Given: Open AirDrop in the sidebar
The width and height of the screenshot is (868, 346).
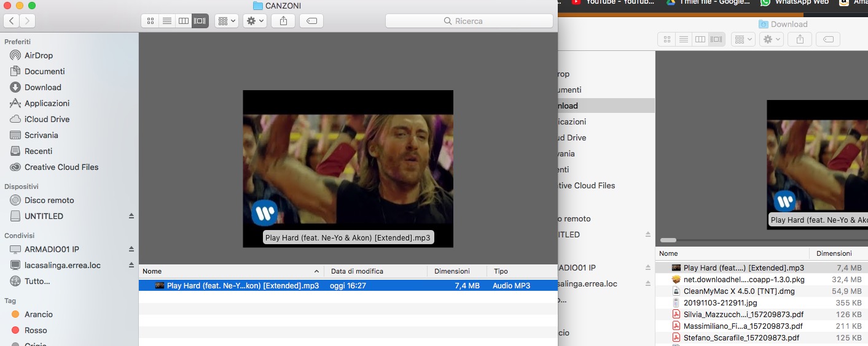Looking at the screenshot, I should pyautogui.click(x=38, y=55).
